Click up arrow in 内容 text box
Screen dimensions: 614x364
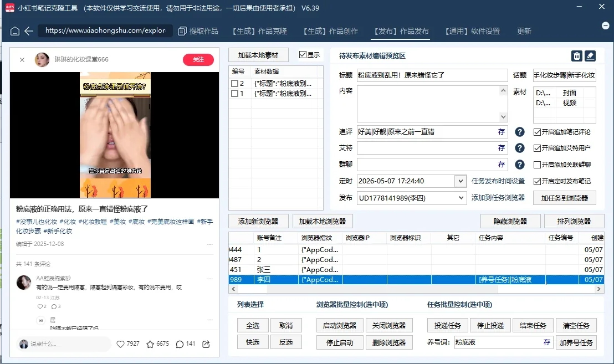pos(503,91)
